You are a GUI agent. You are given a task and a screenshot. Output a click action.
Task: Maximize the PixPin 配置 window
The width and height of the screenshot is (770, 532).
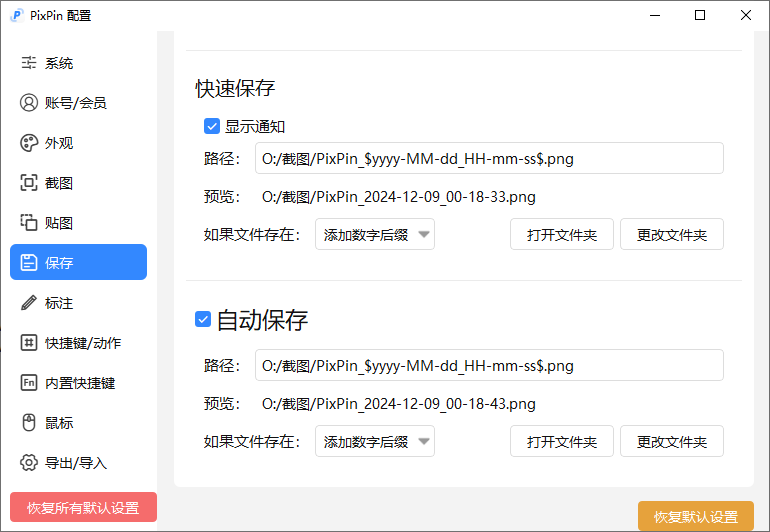coord(700,15)
